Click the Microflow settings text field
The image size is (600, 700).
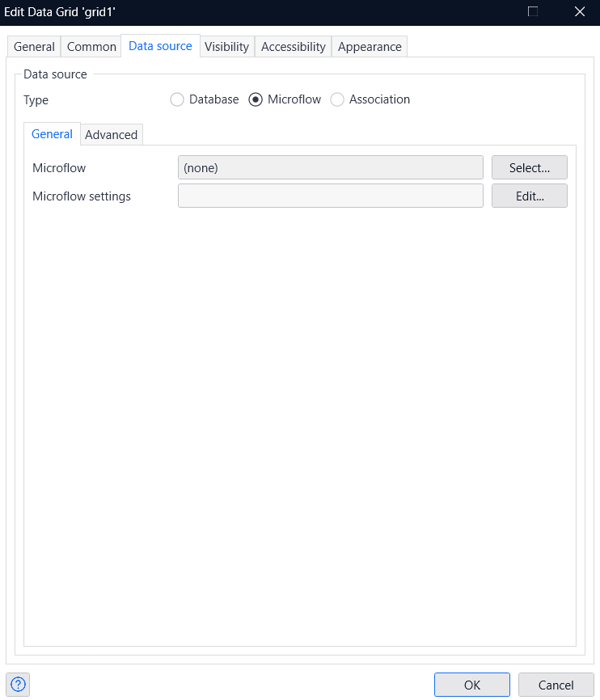(330, 196)
